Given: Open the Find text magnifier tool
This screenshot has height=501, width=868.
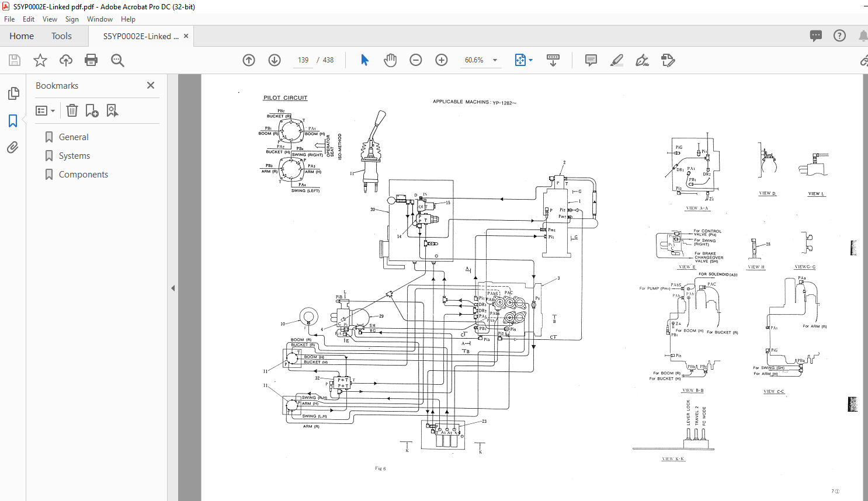Looking at the screenshot, I should tap(117, 60).
